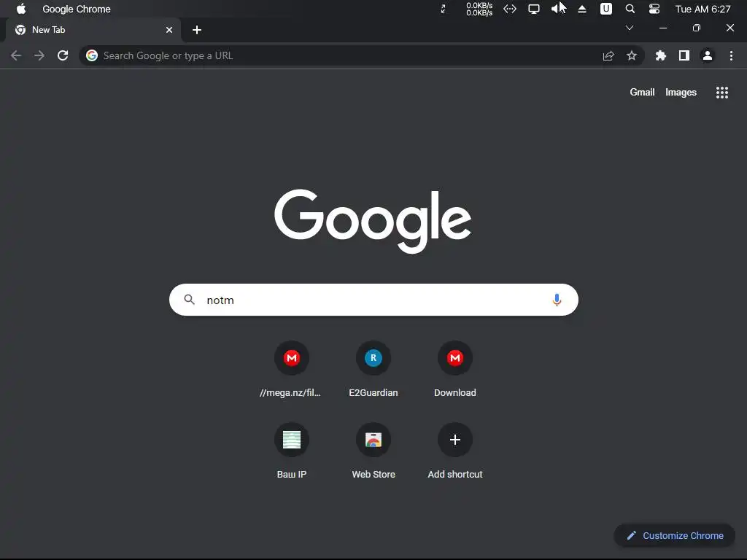This screenshot has width=747, height=560.
Task: Open the clock showing Tue AM 6:27
Action: (x=703, y=9)
